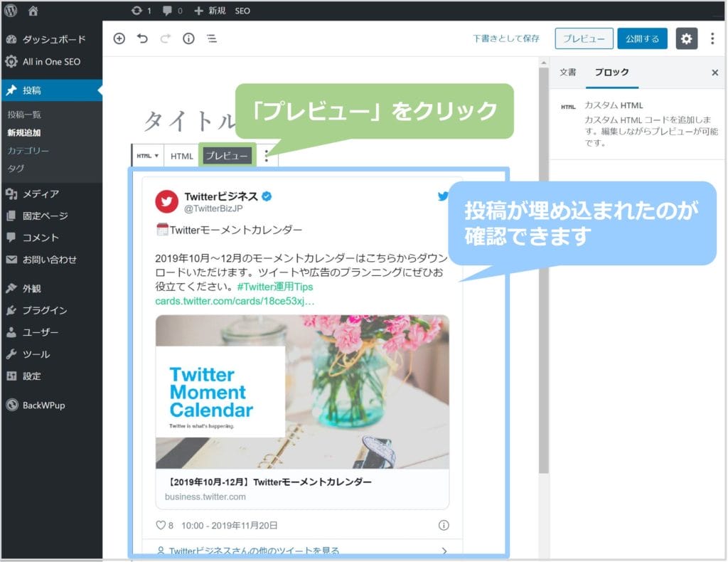Open ダッシュボード in the sidebar
Viewport: 728px width, 562px height.
tap(51, 39)
